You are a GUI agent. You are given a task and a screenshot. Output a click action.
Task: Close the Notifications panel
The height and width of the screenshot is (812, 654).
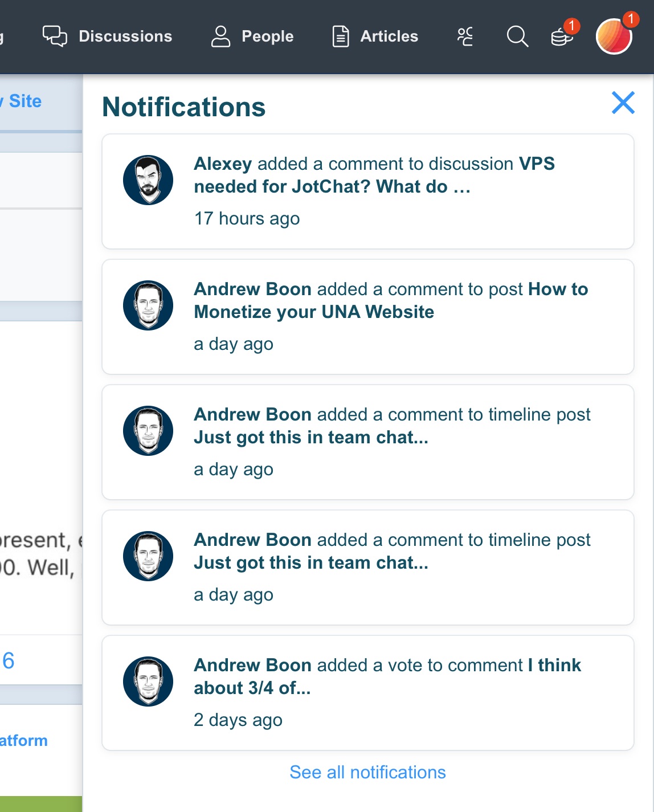[x=623, y=103]
